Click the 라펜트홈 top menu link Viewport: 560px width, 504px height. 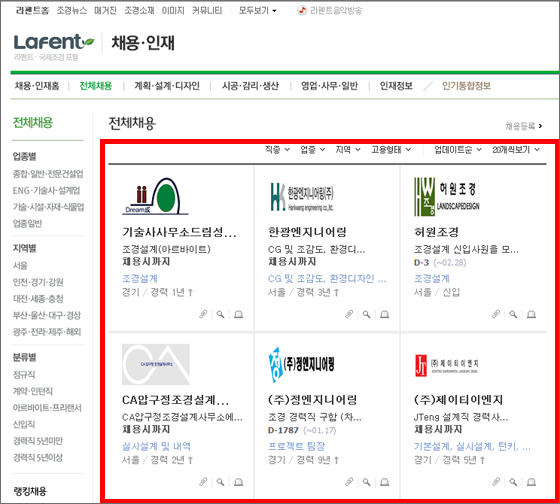point(32,10)
